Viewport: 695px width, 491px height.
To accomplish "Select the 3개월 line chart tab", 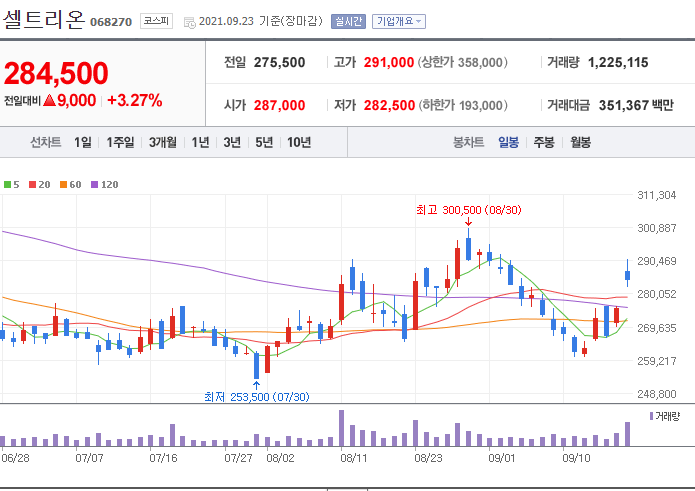I will coord(163,142).
